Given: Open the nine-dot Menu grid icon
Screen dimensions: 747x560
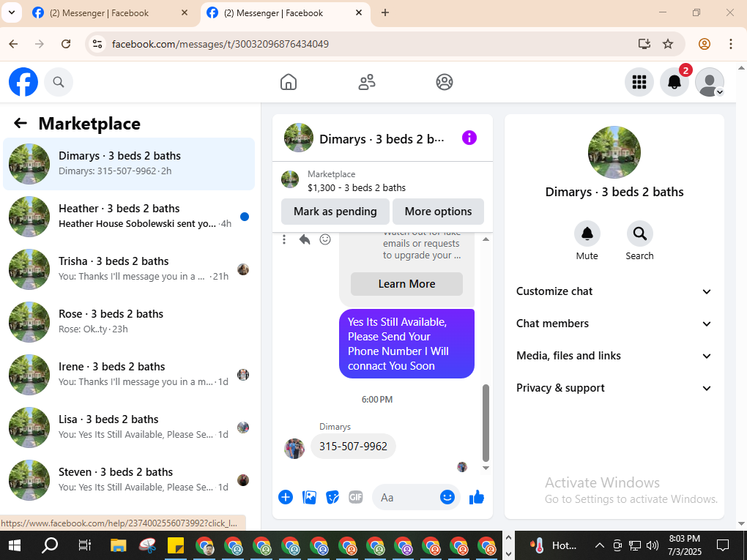Looking at the screenshot, I should (x=639, y=82).
